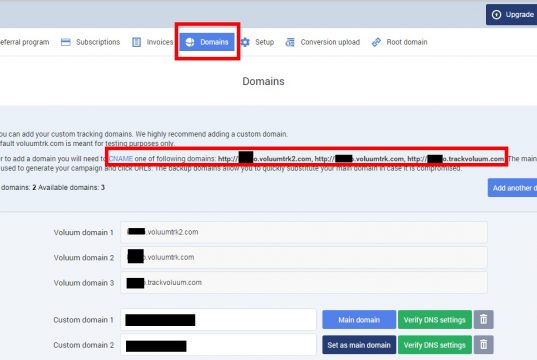This screenshot has width=537, height=360.
Task: Verify DNS settings for Custom domain 2
Action: pos(435,345)
